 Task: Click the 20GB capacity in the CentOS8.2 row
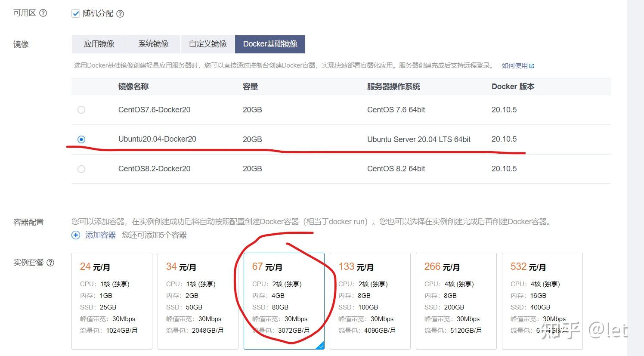click(x=252, y=169)
